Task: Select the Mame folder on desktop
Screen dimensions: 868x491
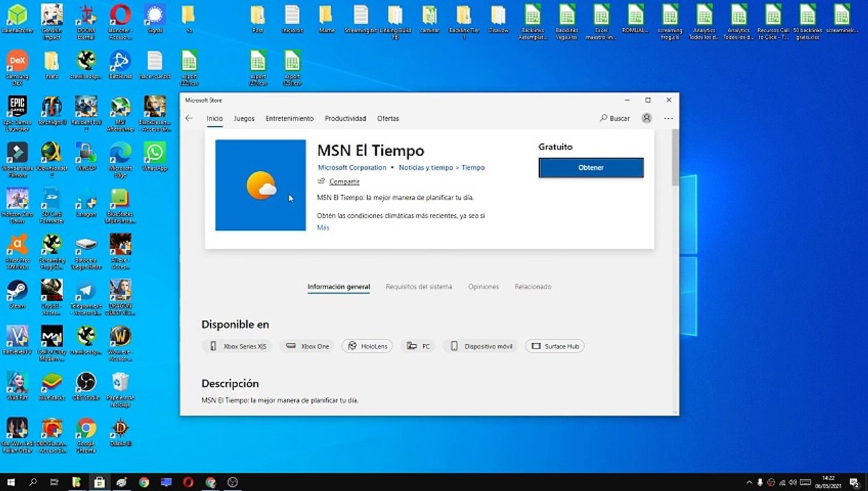Action: pos(326,18)
